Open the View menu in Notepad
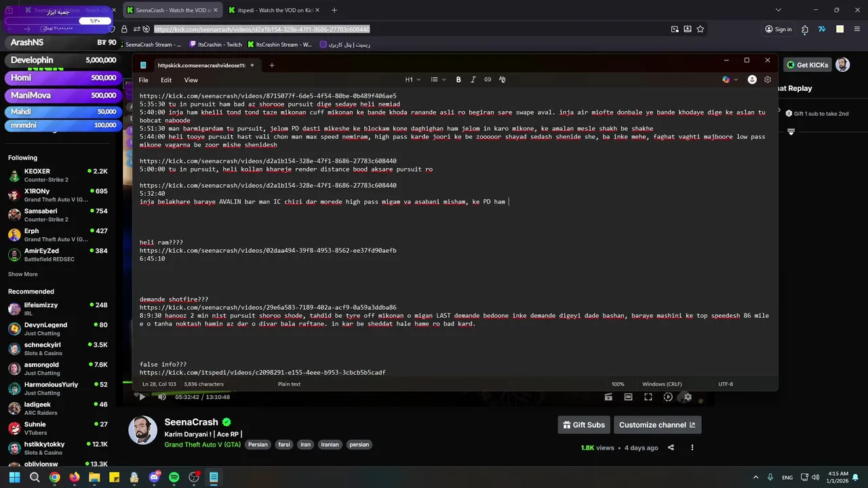This screenshot has width=868, height=488. [x=191, y=80]
